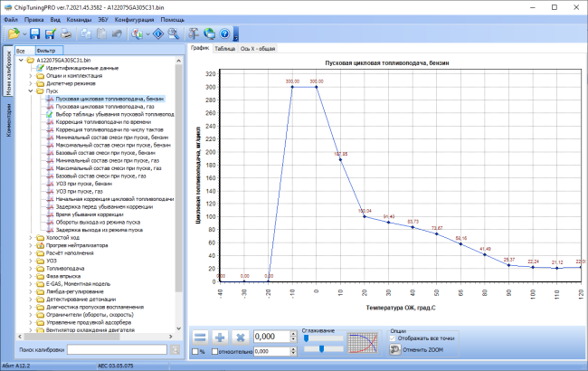Click the Поиск калибровки input field
Image resolution: width=588 pixels, height=371 pixels.
(117, 349)
